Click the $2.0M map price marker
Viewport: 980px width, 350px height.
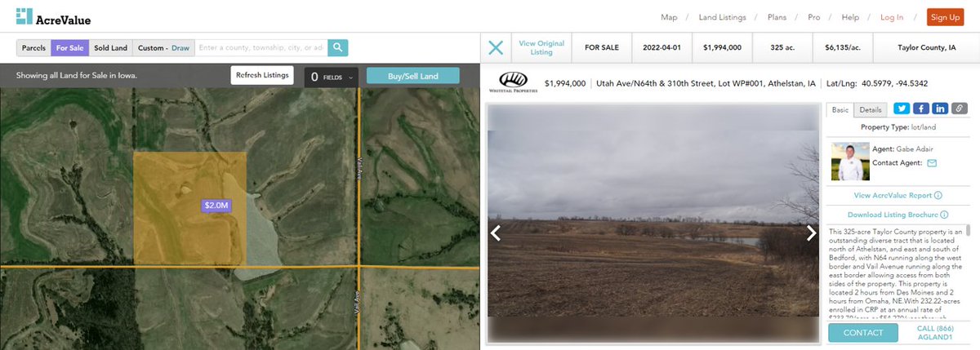tap(217, 205)
